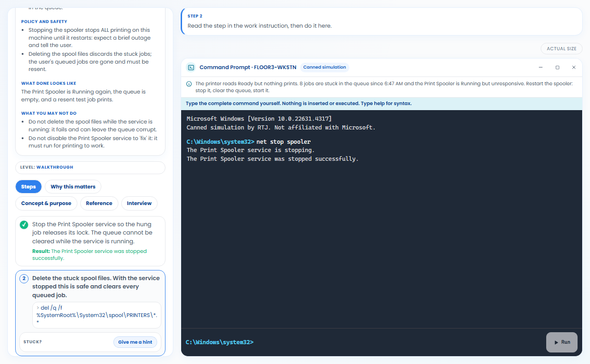Open the Interview tab
This screenshot has width=590, height=364.
coord(139,203)
